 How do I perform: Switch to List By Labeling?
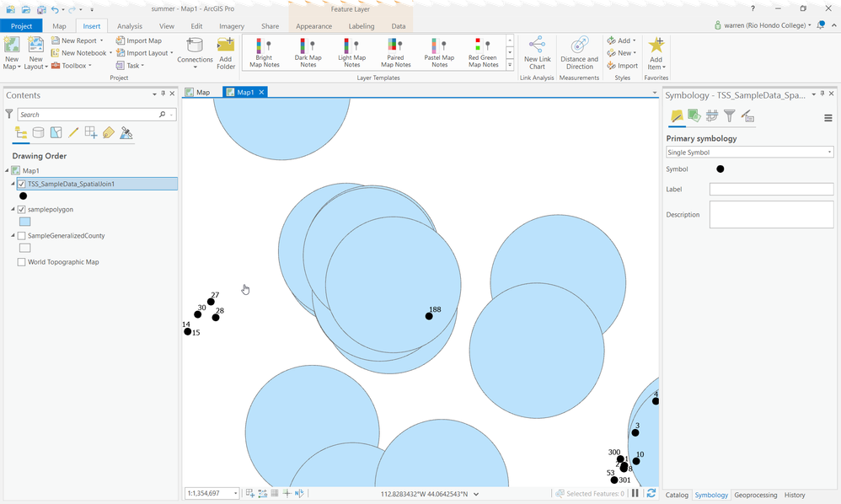109,133
